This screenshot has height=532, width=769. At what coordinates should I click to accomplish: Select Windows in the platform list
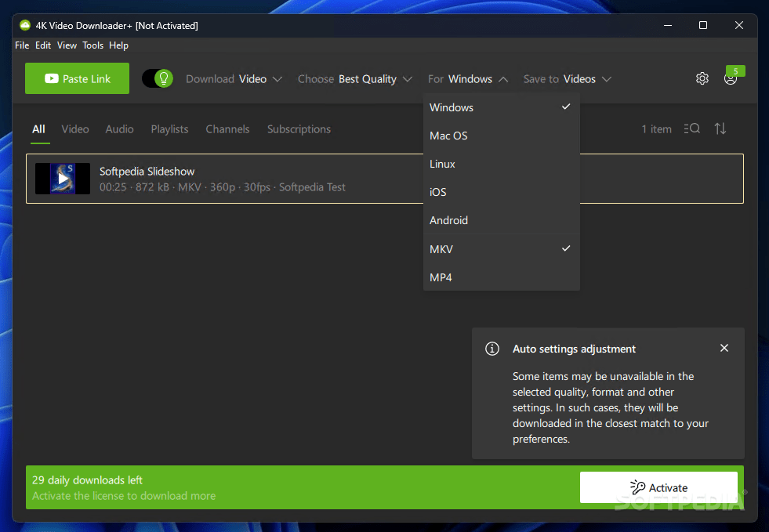501,107
